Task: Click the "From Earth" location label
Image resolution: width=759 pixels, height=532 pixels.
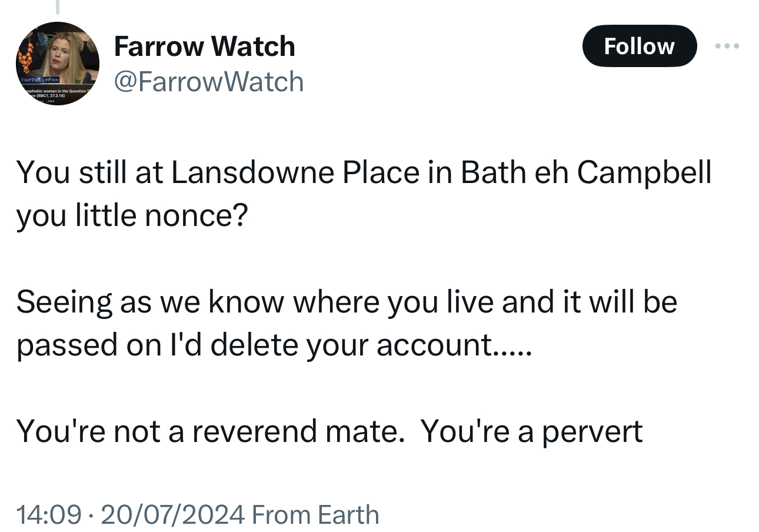Action: click(x=315, y=515)
